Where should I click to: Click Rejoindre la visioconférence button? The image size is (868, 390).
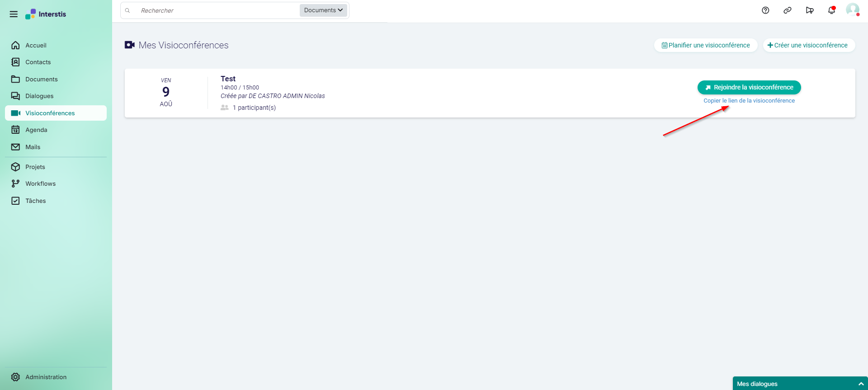(x=749, y=87)
